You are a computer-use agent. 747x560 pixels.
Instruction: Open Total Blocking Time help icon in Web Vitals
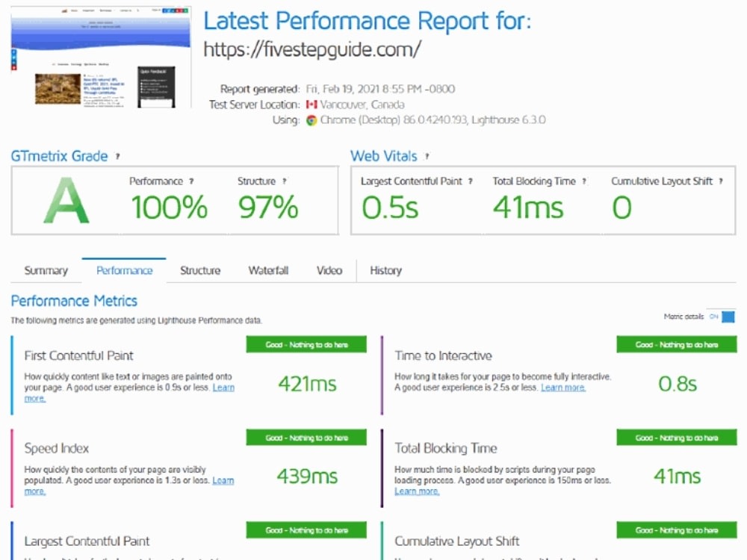584,181
